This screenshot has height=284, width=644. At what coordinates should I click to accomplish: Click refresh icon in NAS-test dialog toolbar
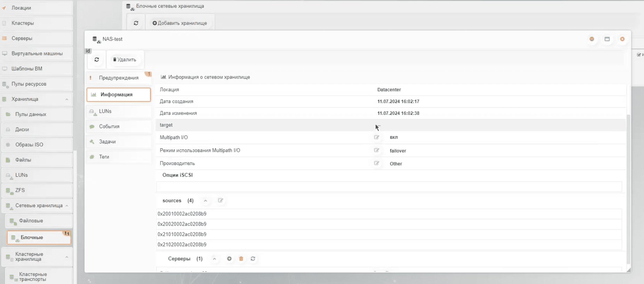[x=97, y=60]
